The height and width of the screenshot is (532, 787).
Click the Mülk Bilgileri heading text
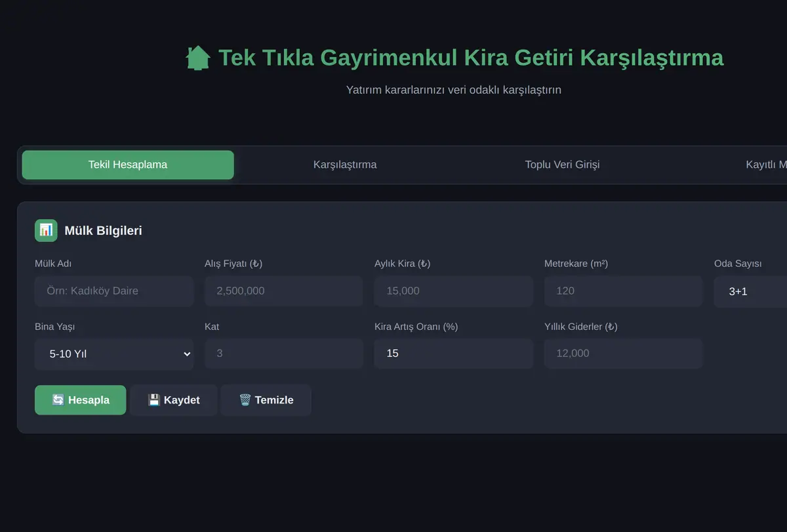(103, 231)
